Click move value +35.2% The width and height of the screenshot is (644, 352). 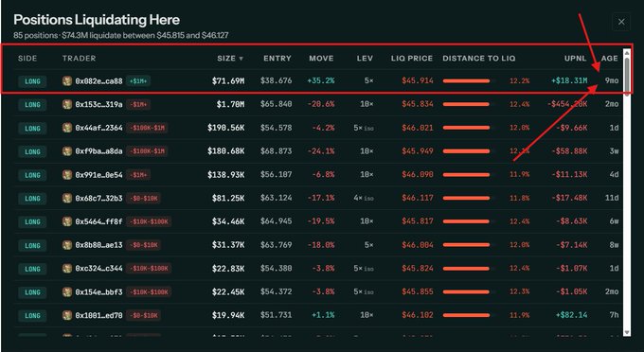point(321,81)
